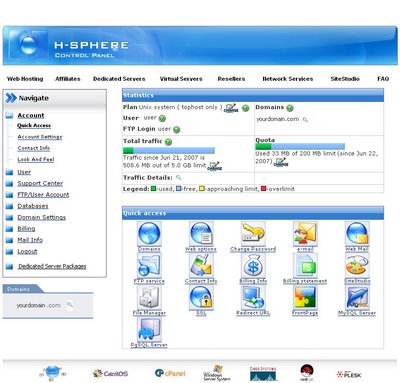Open Dedicated Server Packages link

tap(52, 266)
